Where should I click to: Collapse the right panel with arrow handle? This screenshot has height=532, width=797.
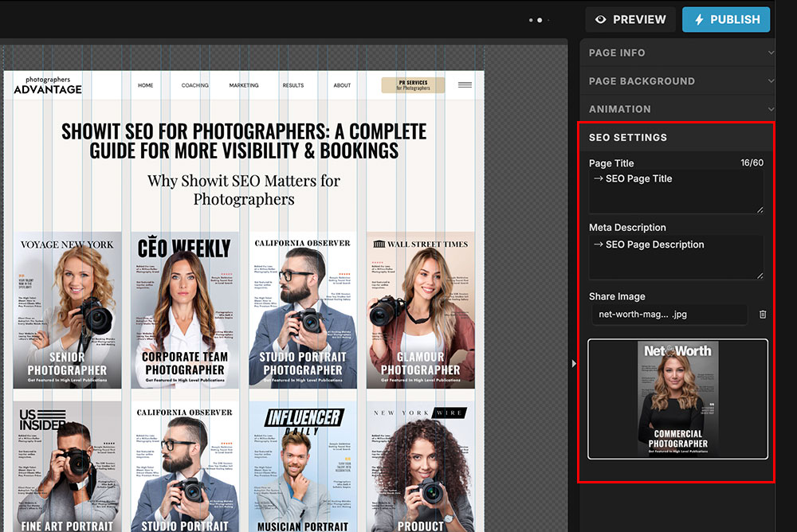point(573,364)
